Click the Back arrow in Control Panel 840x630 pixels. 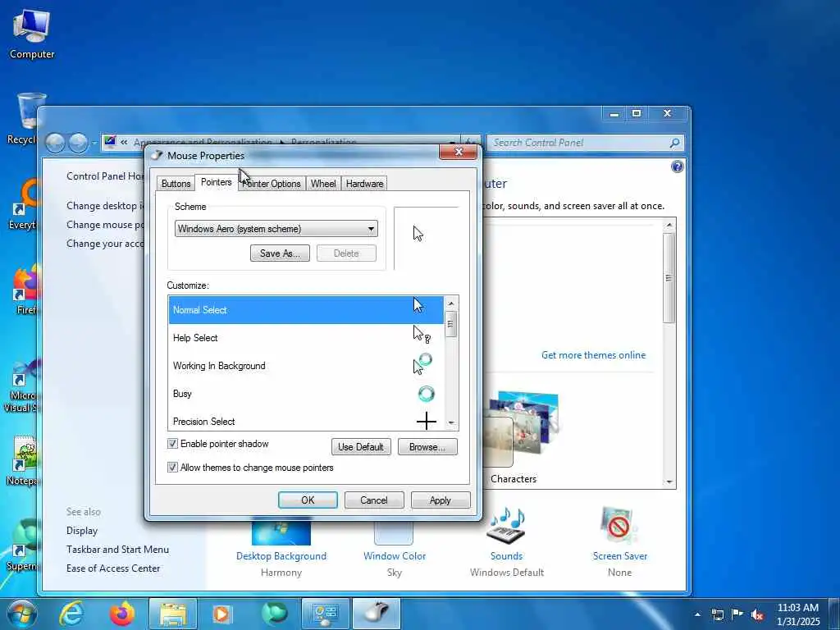(x=55, y=143)
